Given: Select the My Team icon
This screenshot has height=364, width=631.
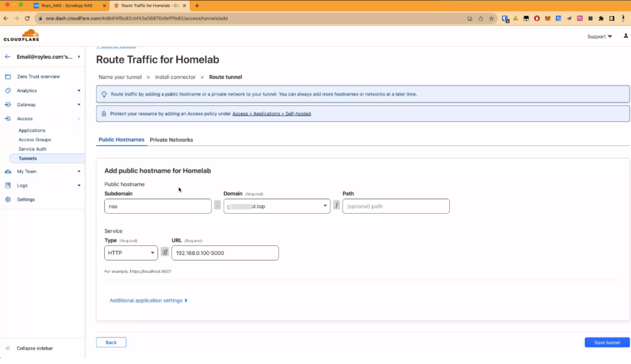Looking at the screenshot, I should (7, 171).
